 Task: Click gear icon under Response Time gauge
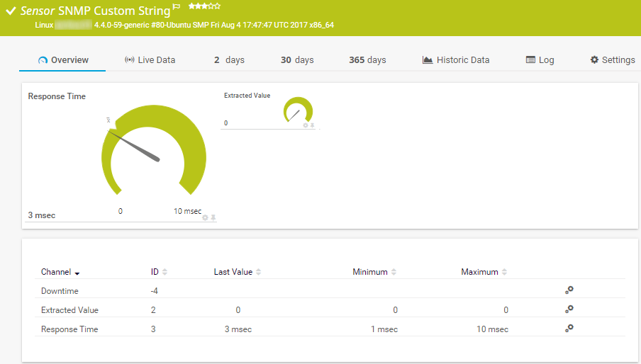click(x=205, y=217)
